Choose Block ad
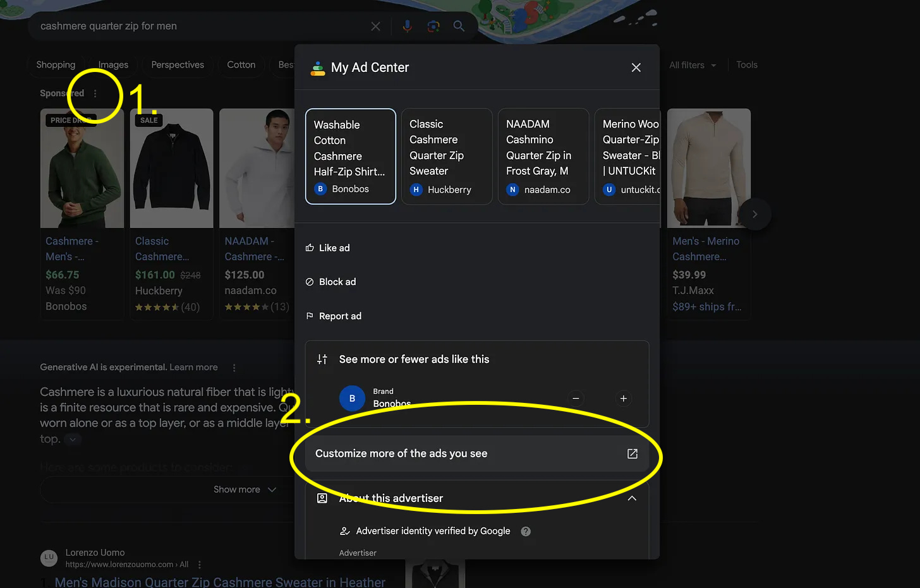 (x=330, y=282)
